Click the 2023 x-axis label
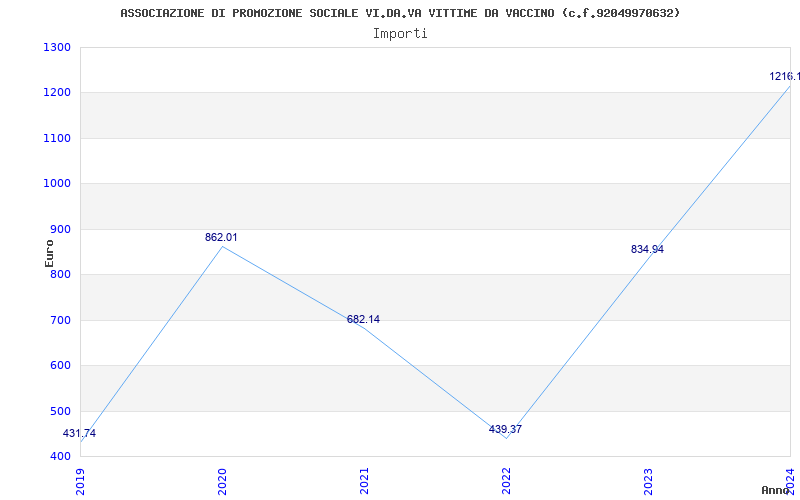 coord(648,481)
